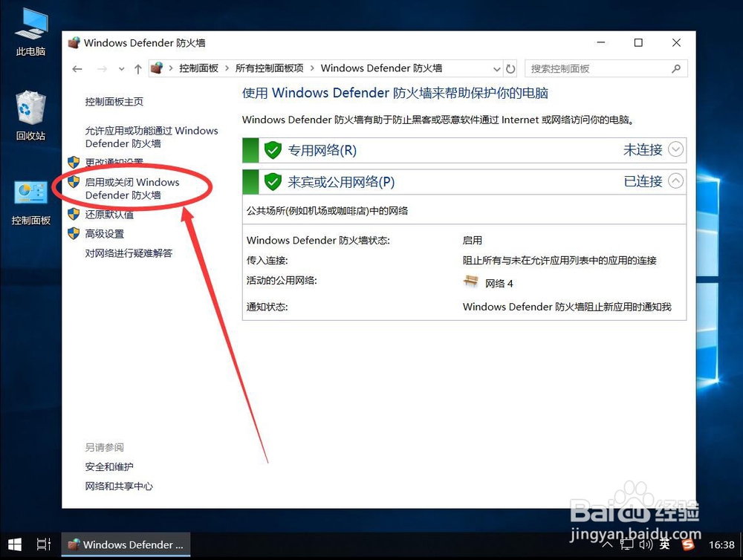This screenshot has height=560, width=743.
Task: Click green shield icon of 来宾或公用网络
Action: pos(273,182)
